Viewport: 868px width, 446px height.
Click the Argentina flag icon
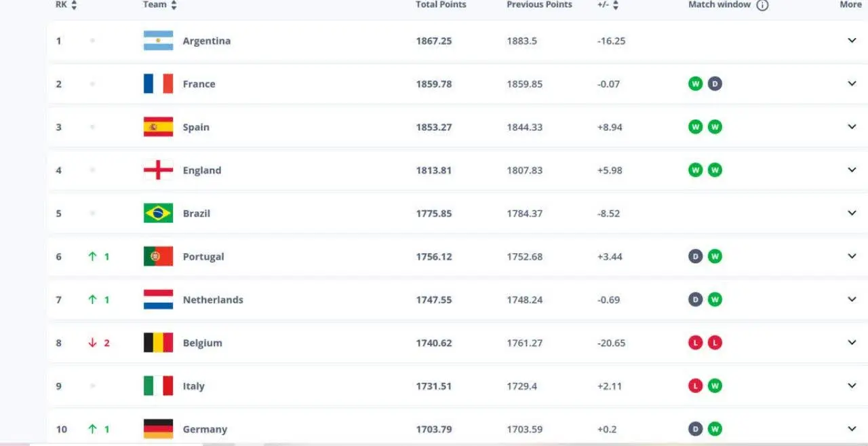[158, 41]
